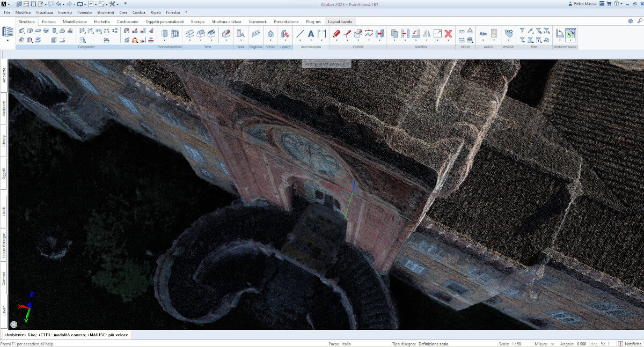Click the Pietro Massai user account
This screenshot has height=347, width=644.
tap(586, 4)
